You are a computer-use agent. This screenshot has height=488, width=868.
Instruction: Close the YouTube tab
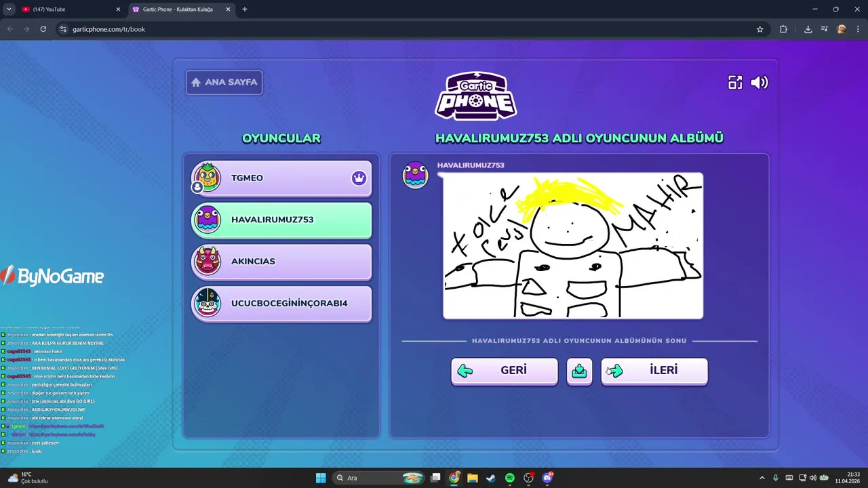click(118, 9)
